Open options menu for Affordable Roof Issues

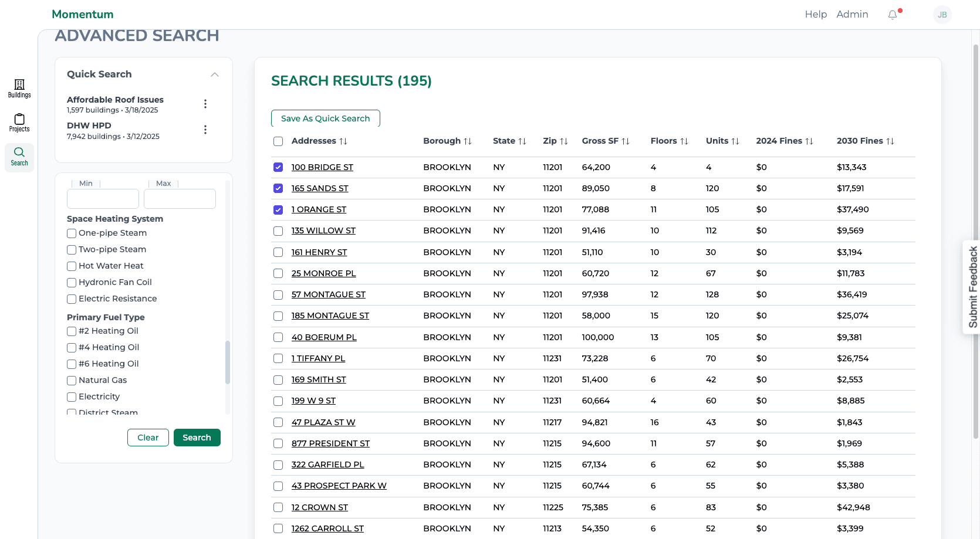point(205,104)
